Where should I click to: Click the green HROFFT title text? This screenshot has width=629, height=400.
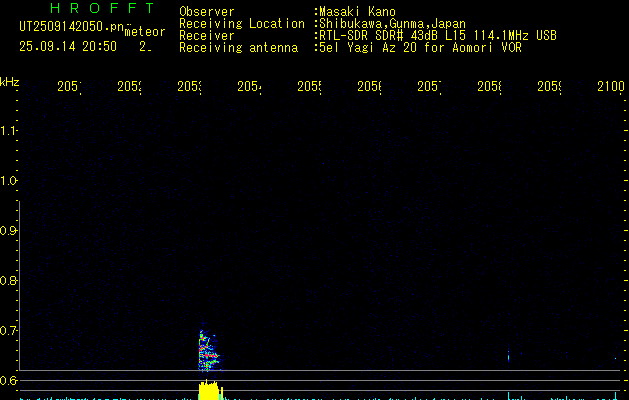(102, 8)
